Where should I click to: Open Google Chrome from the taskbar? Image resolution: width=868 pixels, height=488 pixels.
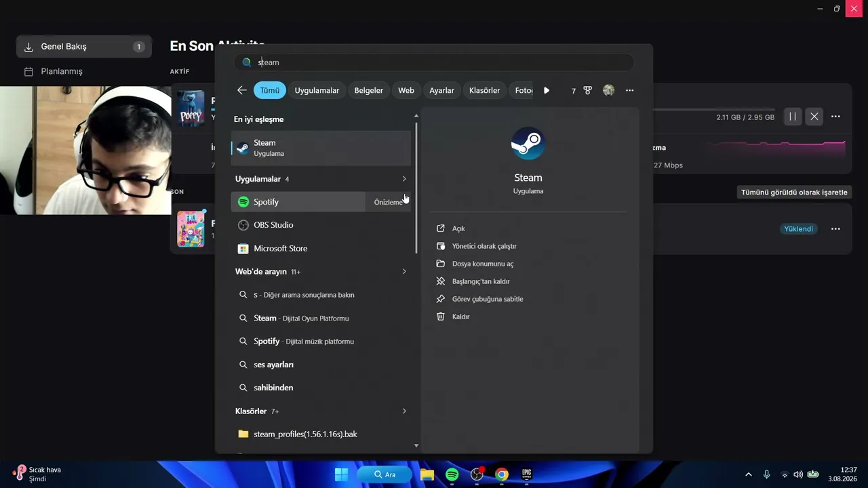pyautogui.click(x=502, y=474)
